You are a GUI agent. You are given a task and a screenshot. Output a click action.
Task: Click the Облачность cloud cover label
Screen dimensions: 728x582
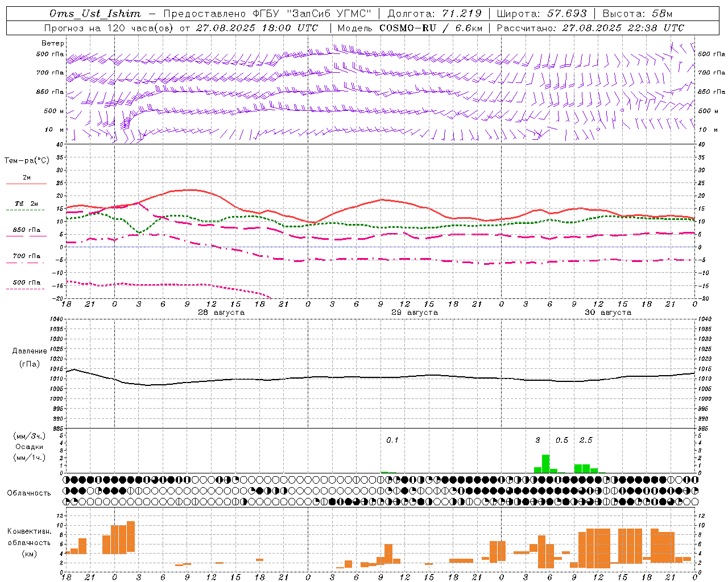29,493
